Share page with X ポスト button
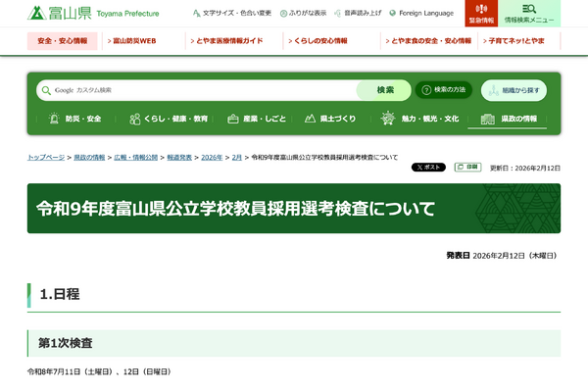Screen dimensions: 588x392 [x=428, y=168]
